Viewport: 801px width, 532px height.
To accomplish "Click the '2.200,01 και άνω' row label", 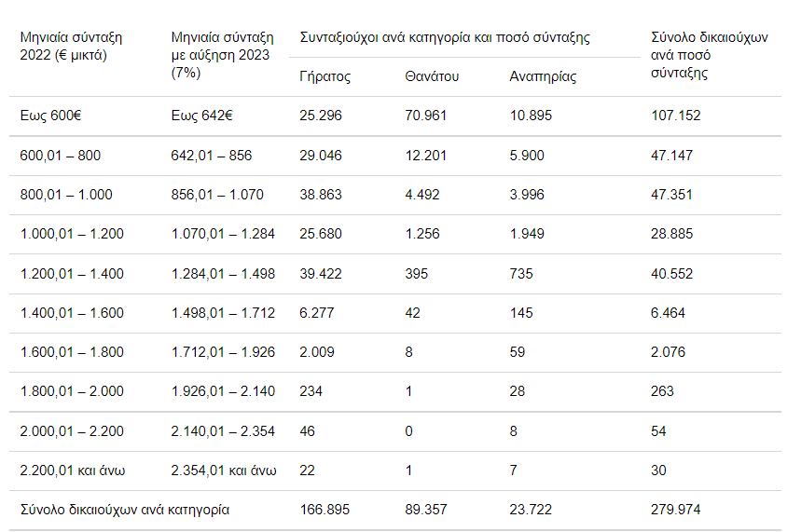I will [73, 471].
